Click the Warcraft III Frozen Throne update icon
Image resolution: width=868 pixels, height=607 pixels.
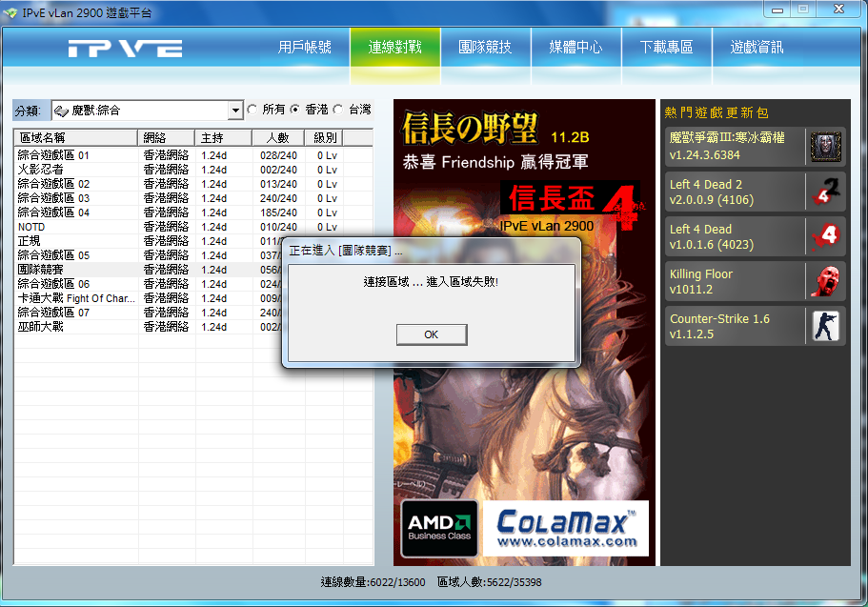tap(825, 147)
